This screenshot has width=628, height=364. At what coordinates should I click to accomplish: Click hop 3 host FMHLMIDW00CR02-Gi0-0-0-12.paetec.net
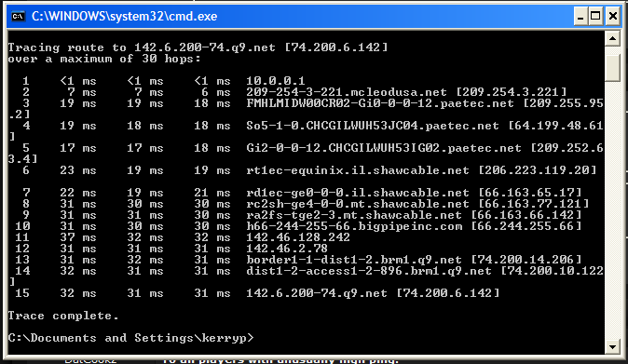380,103
